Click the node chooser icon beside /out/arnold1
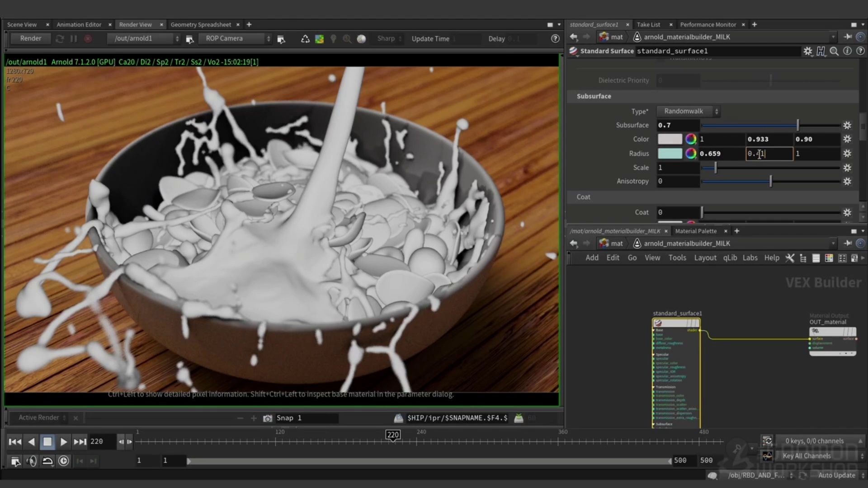Image resolution: width=868 pixels, height=488 pixels. point(190,39)
